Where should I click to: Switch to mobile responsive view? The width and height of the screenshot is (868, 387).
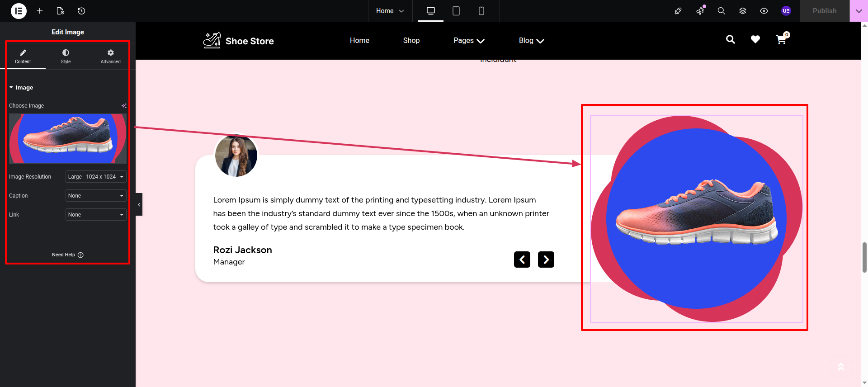481,11
